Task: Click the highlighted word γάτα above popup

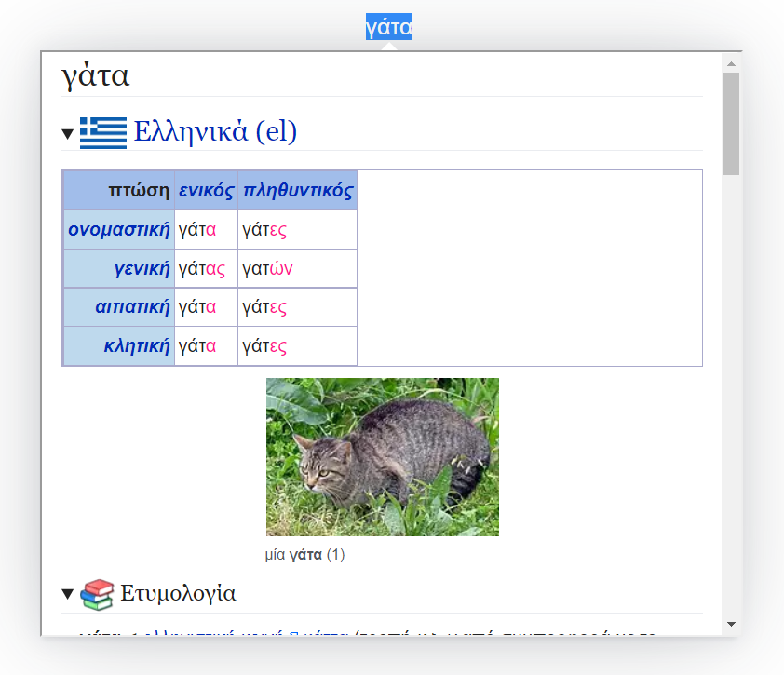Action: pyautogui.click(x=388, y=28)
